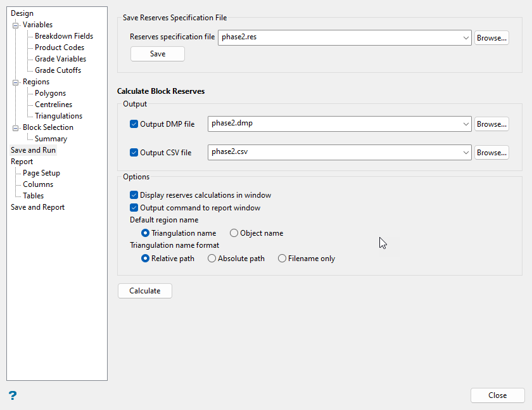
Task: Click Save under reserves specification file
Action: point(158,54)
